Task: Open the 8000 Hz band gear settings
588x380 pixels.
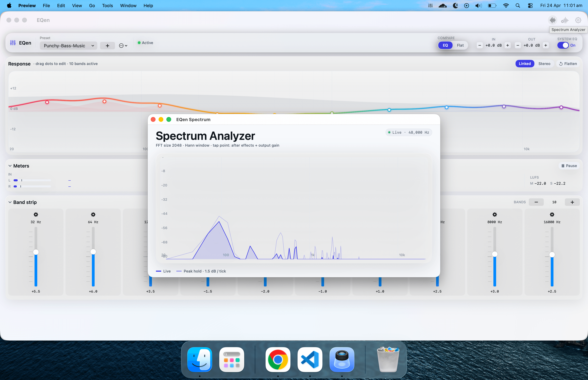Action: click(494, 214)
